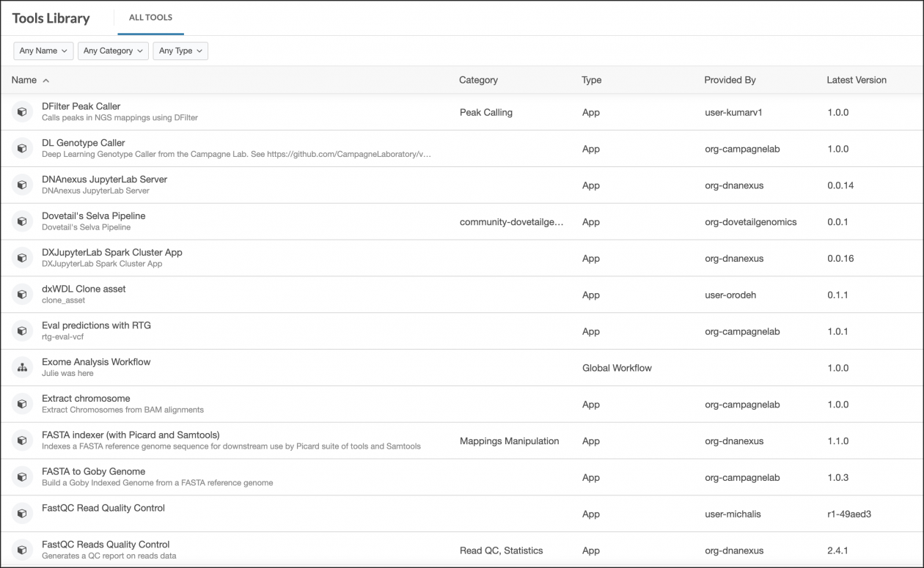Click the Latest Version column header
This screenshot has width=924, height=568.
coord(856,80)
